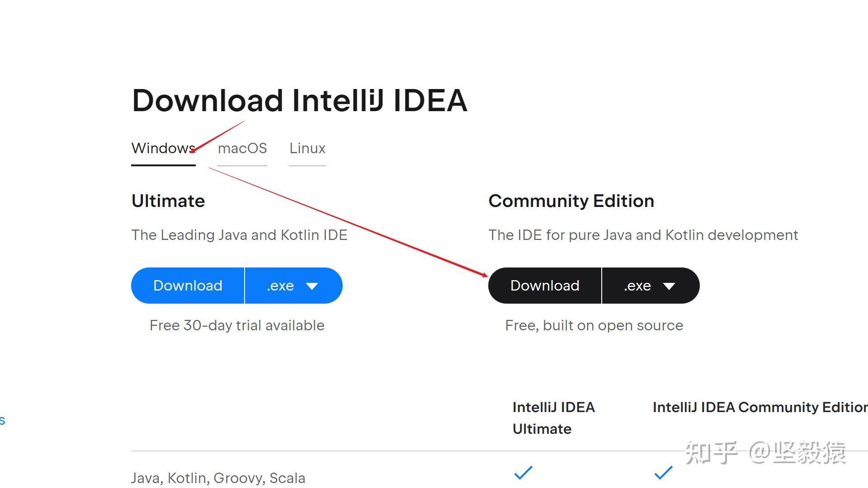Click the "Java, Kotlin, Groovy, Scala" row label
Image resolution: width=868 pixels, height=488 pixels.
click(x=218, y=478)
